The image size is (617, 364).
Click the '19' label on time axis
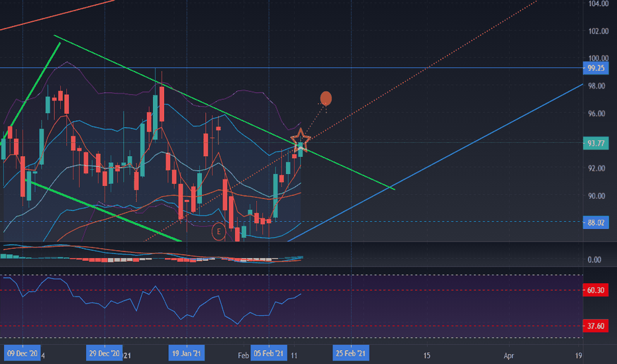pos(579,356)
